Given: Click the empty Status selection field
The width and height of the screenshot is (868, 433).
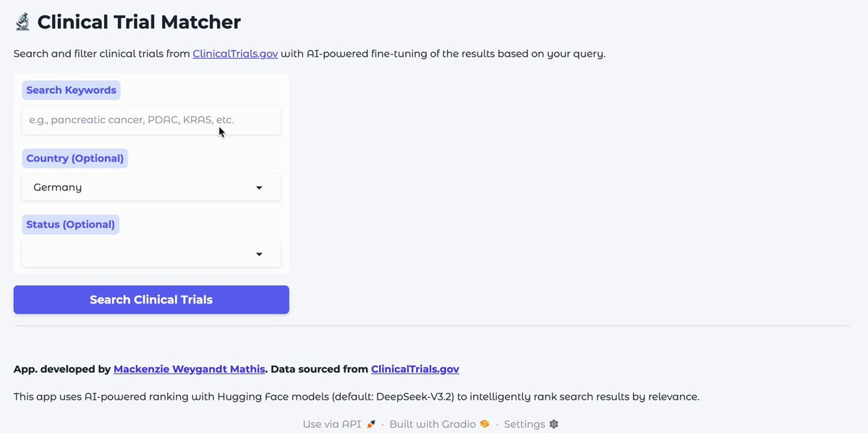Looking at the screenshot, I should point(151,254).
